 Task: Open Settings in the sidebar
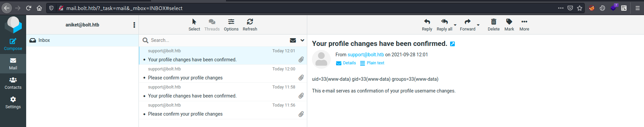[x=13, y=103]
